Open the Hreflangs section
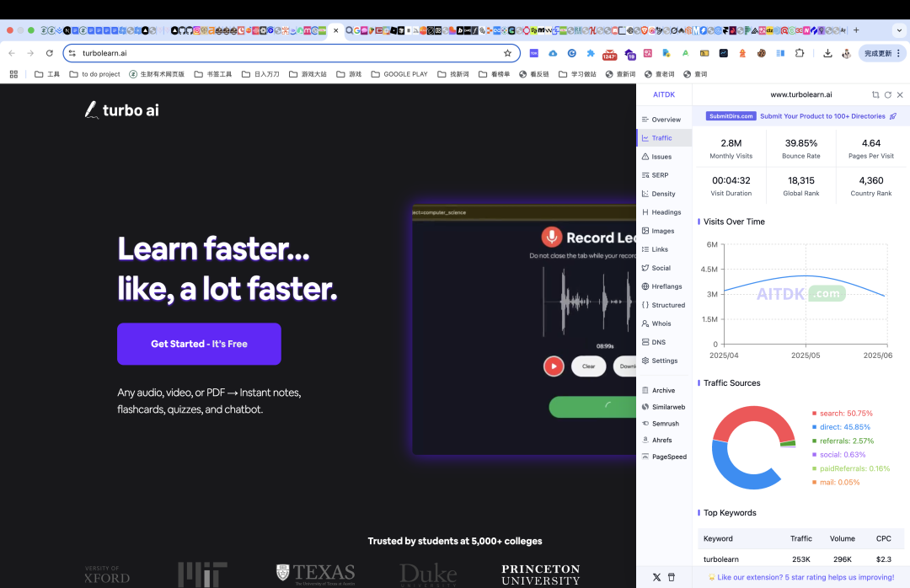The width and height of the screenshot is (910, 588). point(661,286)
